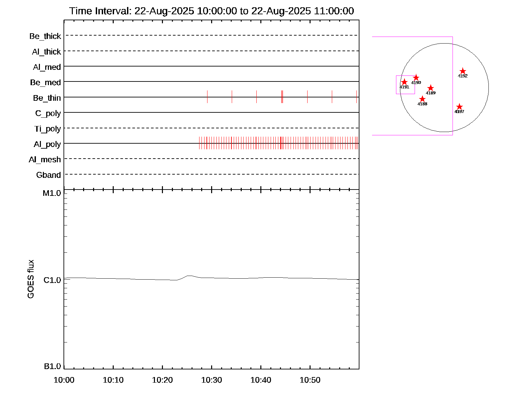Viewport: 532px width, 399px height.
Task: Select the active region 4190 star
Action: (416, 78)
